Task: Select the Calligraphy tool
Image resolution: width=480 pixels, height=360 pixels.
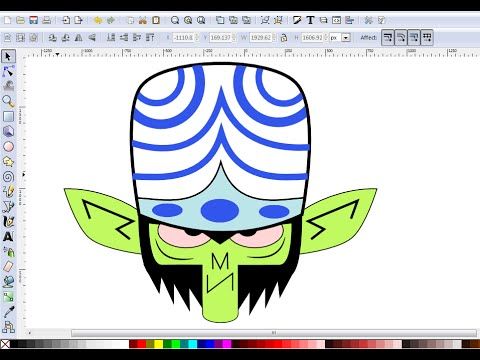Action: (x=8, y=222)
